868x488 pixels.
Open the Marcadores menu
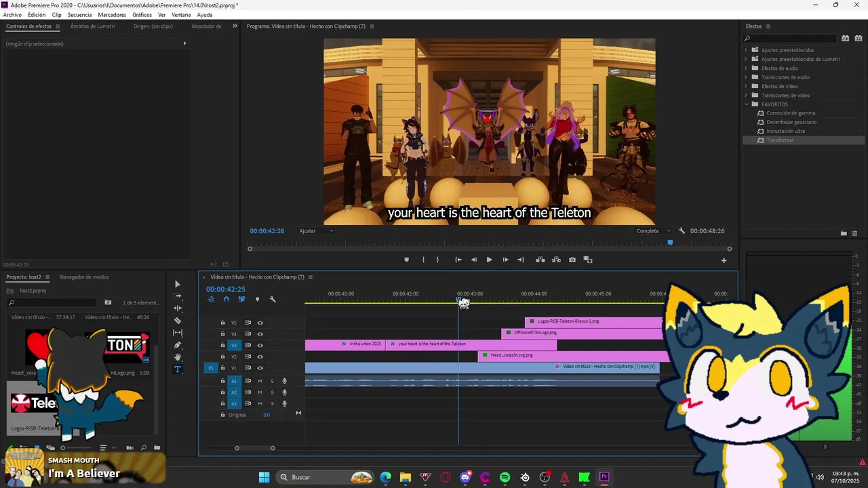click(112, 14)
